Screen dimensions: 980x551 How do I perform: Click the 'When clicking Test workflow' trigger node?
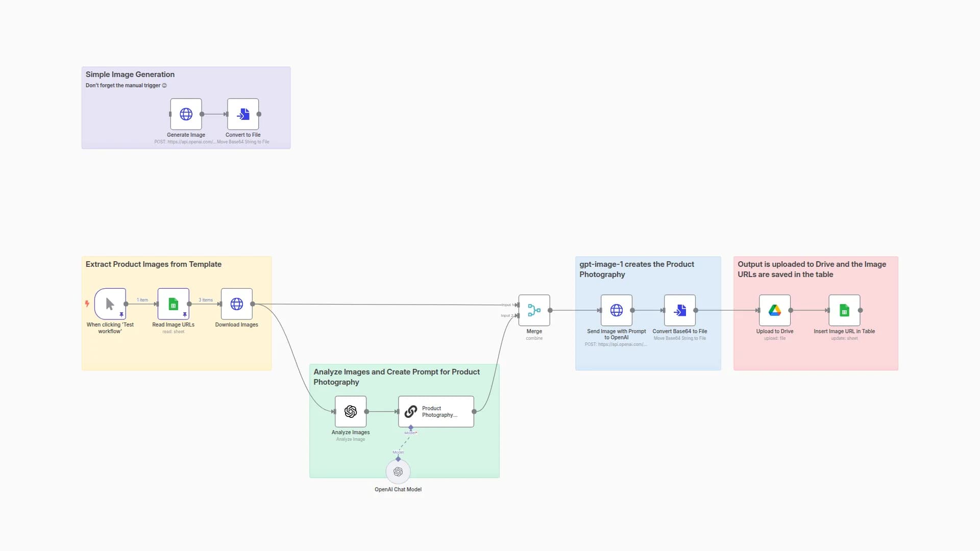point(110,304)
